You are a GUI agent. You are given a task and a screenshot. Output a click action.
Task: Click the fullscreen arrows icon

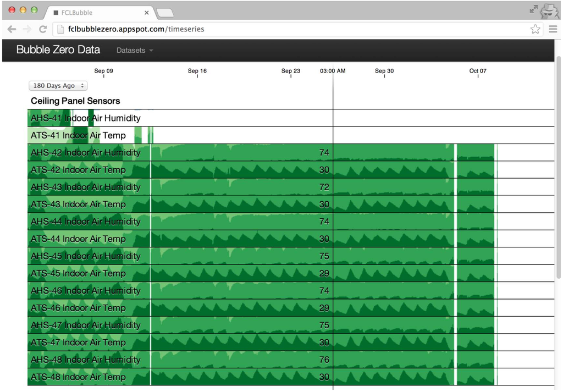point(533,9)
